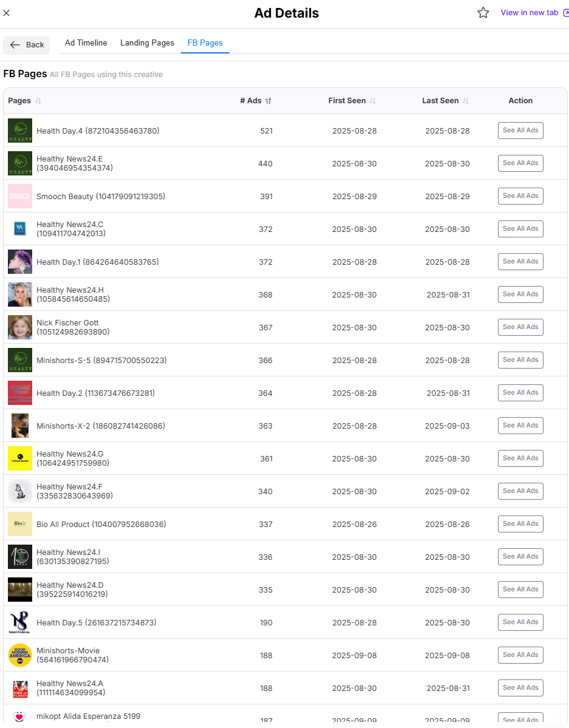569x728 pixels.
Task: See all ads for Health Day.5
Action: [x=520, y=622]
